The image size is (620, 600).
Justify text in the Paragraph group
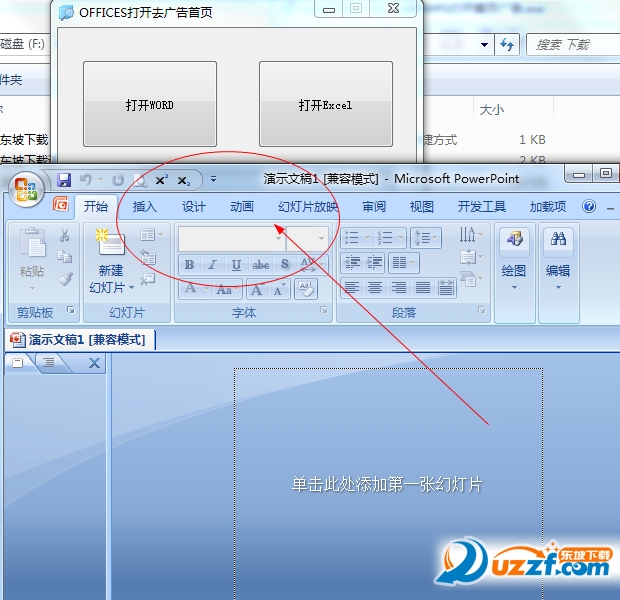coord(423,288)
